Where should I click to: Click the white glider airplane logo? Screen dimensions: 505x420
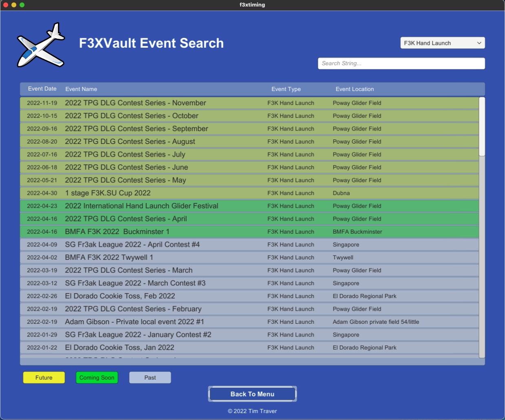pyautogui.click(x=41, y=46)
